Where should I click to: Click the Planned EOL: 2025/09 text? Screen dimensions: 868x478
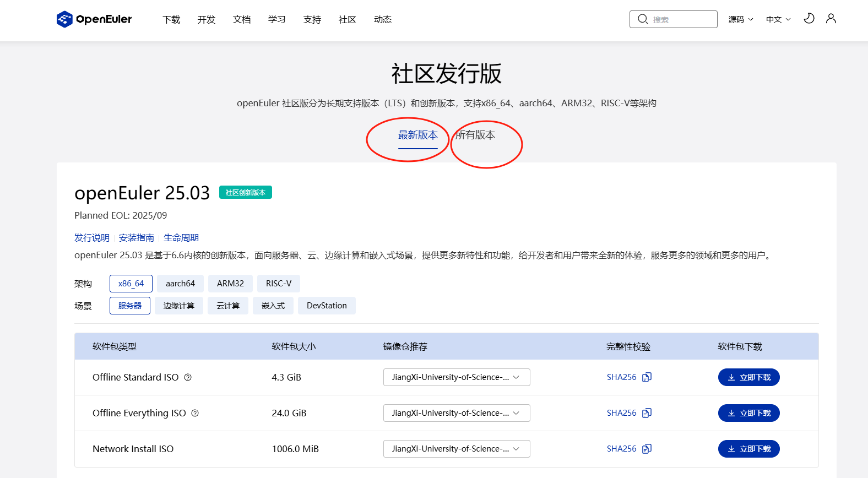point(121,215)
